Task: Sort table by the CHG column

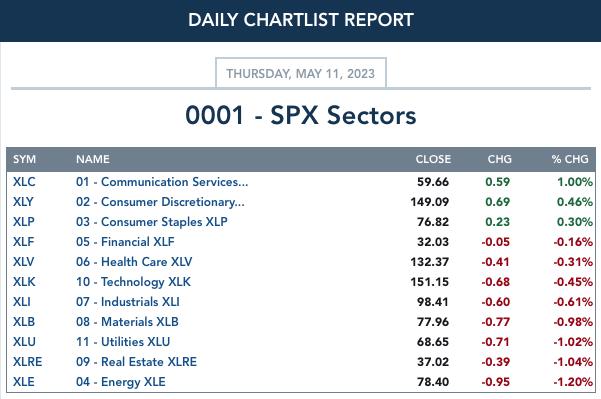Action: pos(499,159)
